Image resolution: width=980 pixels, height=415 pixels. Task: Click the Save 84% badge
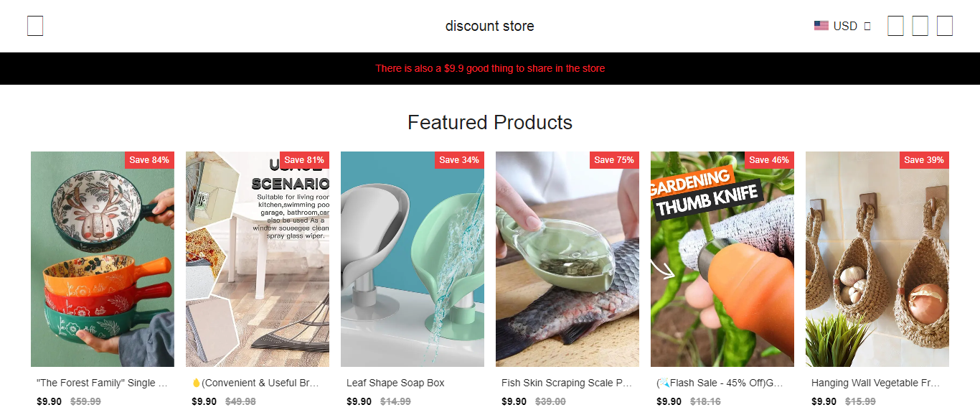[x=149, y=160]
